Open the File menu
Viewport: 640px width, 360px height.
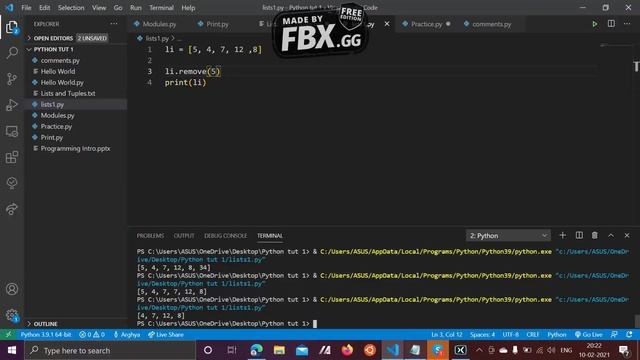point(26,8)
